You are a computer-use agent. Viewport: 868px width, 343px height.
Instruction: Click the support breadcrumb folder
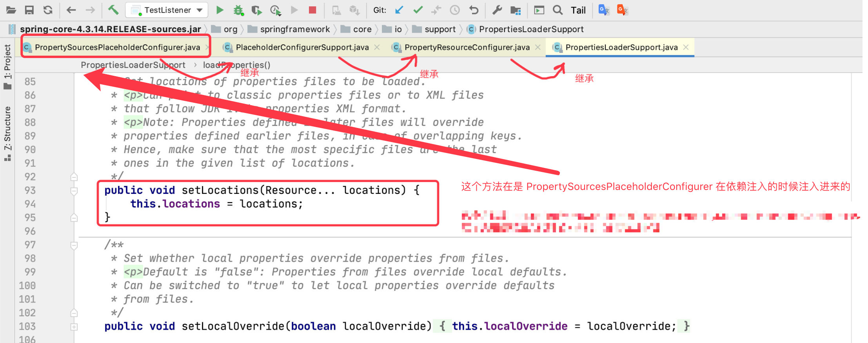coord(434,29)
